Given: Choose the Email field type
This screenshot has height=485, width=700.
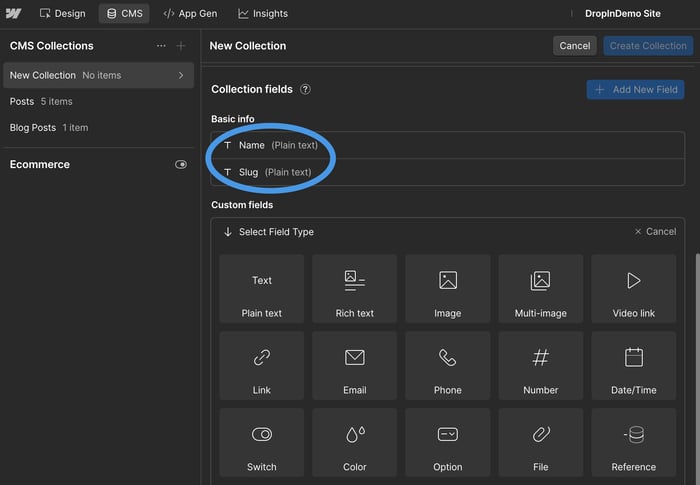Looking at the screenshot, I should 354,366.
